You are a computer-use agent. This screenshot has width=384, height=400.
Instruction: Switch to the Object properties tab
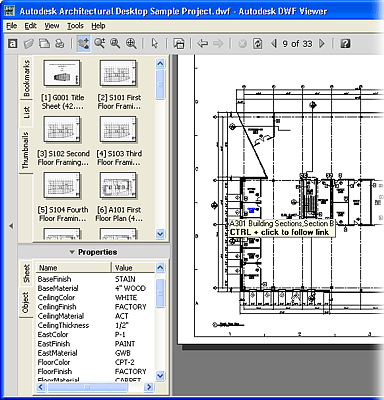pos(26,303)
